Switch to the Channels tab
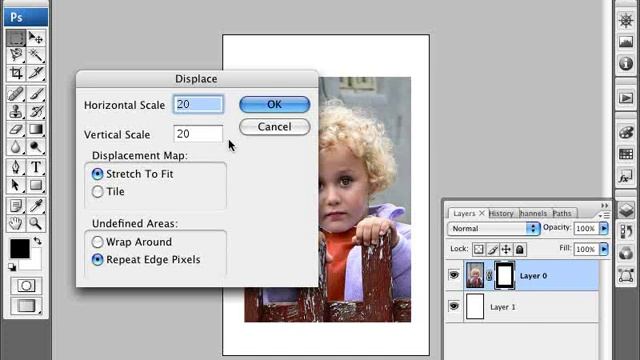The image size is (640, 360). (x=533, y=213)
